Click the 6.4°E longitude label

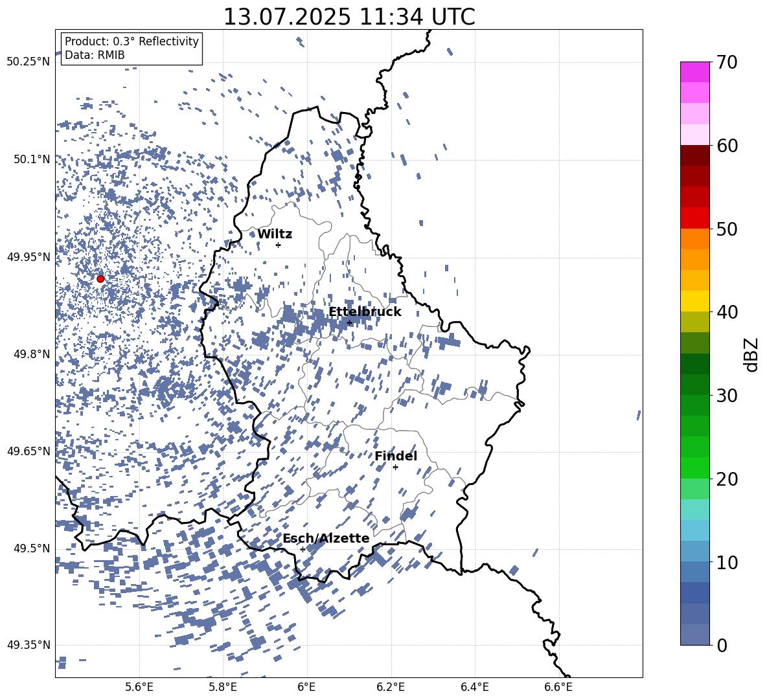click(x=474, y=687)
